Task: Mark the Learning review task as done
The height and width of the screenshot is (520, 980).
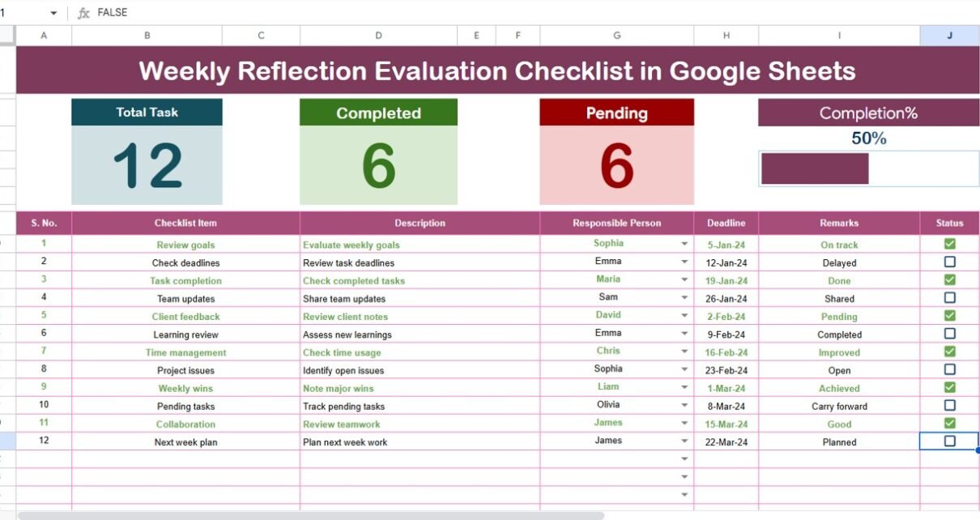Action: (x=949, y=334)
